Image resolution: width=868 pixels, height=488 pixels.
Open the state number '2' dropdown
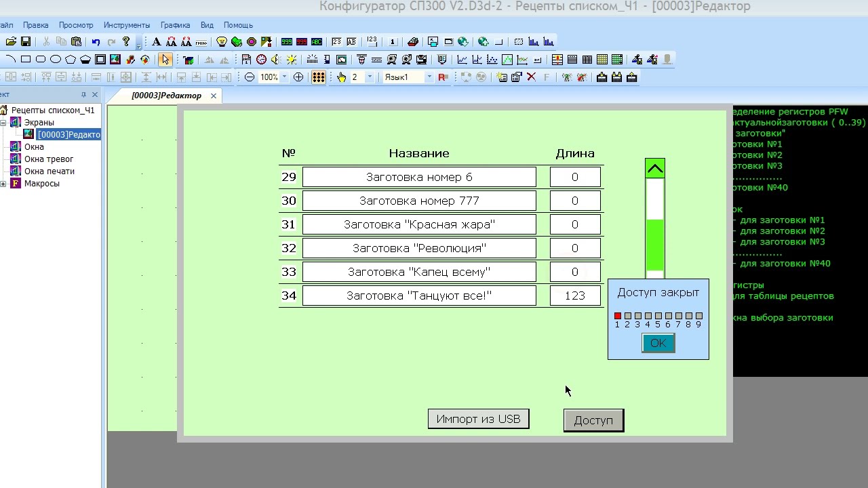click(x=370, y=77)
